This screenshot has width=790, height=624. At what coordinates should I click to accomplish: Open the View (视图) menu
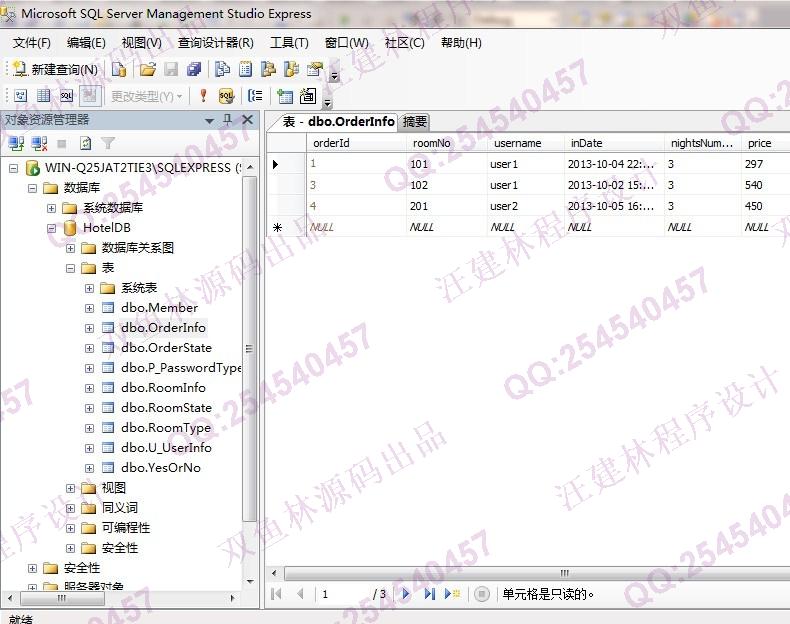coord(142,43)
